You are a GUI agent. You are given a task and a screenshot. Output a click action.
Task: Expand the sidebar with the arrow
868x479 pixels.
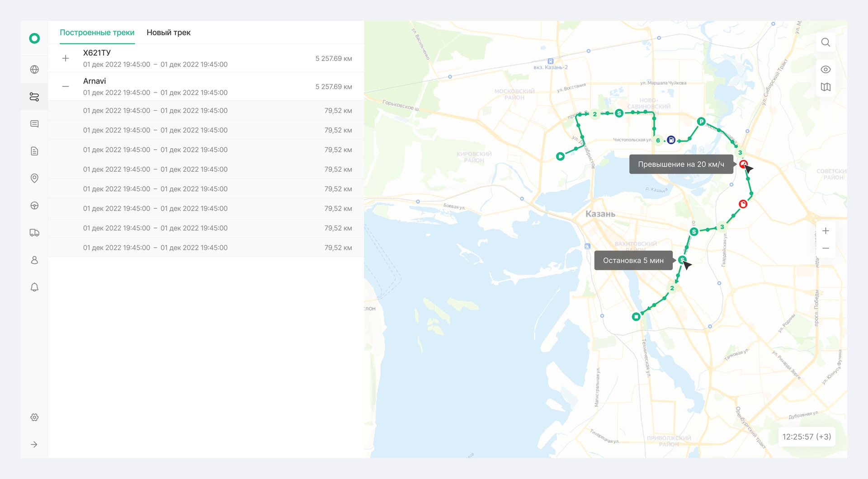tap(34, 445)
